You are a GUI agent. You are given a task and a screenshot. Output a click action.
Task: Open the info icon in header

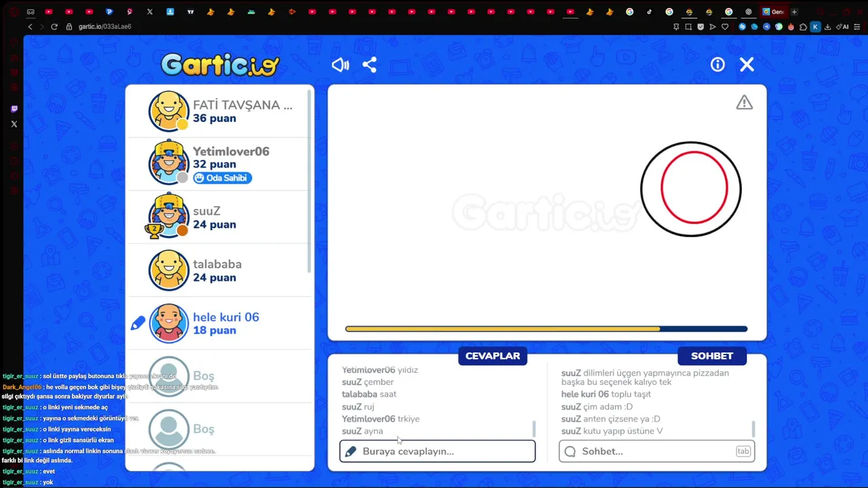(x=717, y=64)
